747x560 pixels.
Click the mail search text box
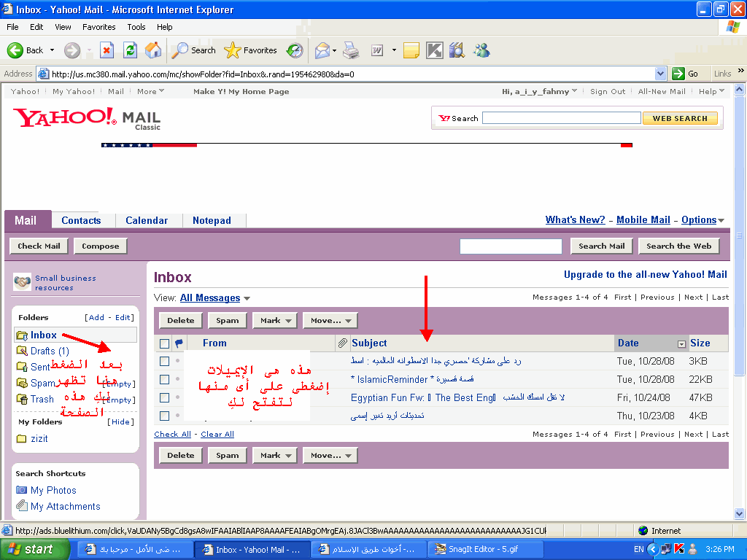(511, 246)
